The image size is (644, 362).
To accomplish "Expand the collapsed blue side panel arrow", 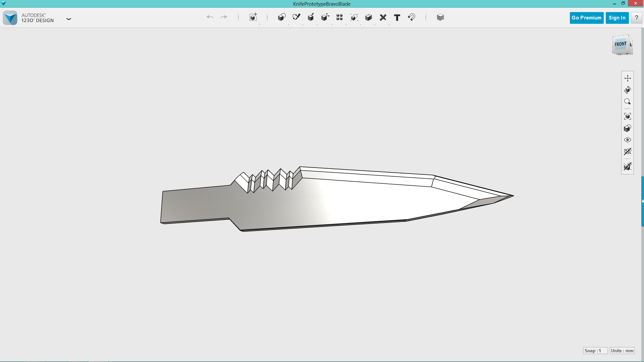I will (643, 201).
